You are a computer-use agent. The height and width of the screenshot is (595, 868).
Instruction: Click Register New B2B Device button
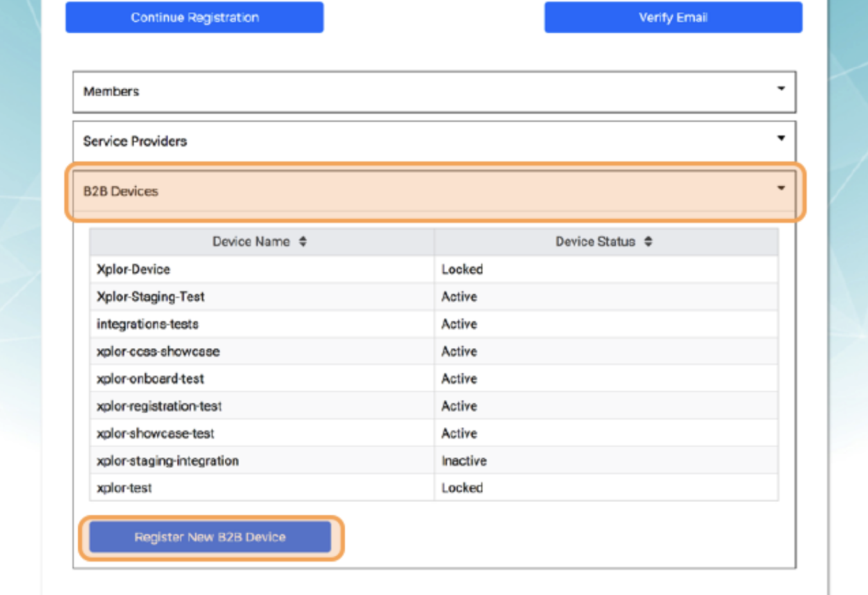[x=210, y=537]
